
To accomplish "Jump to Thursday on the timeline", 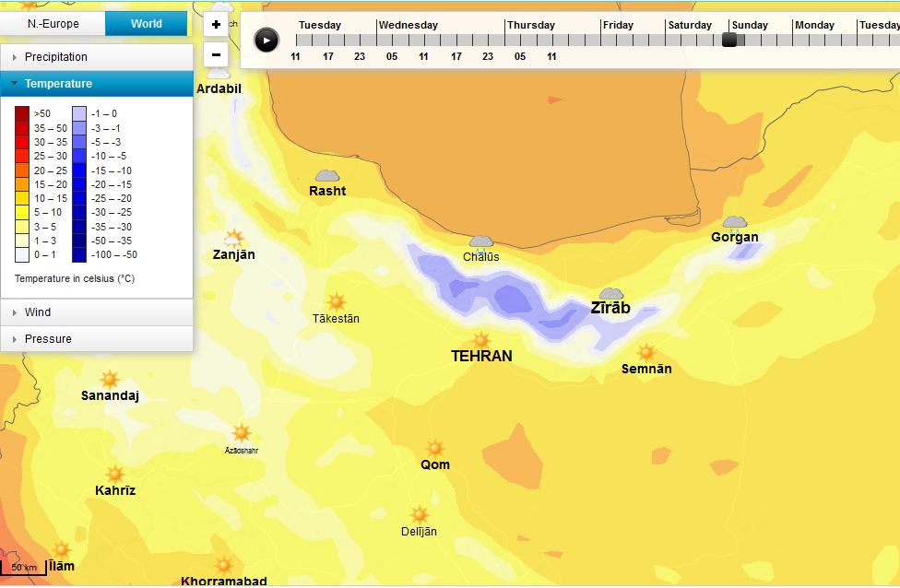I will click(x=531, y=25).
